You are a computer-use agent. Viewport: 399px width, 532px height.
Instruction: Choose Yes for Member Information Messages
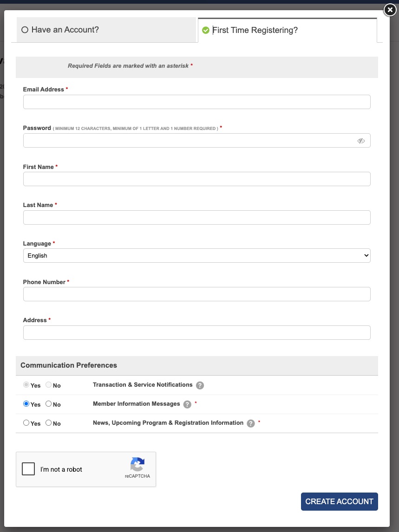(x=26, y=404)
